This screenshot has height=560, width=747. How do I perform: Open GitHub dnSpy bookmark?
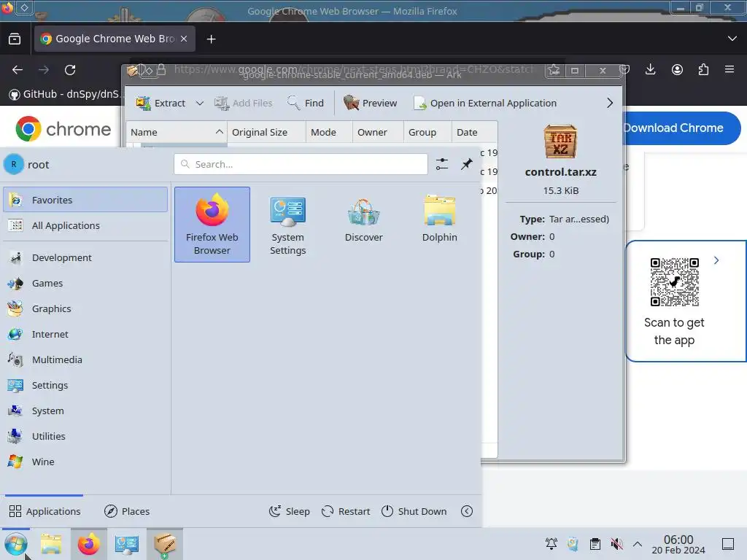tap(66, 94)
